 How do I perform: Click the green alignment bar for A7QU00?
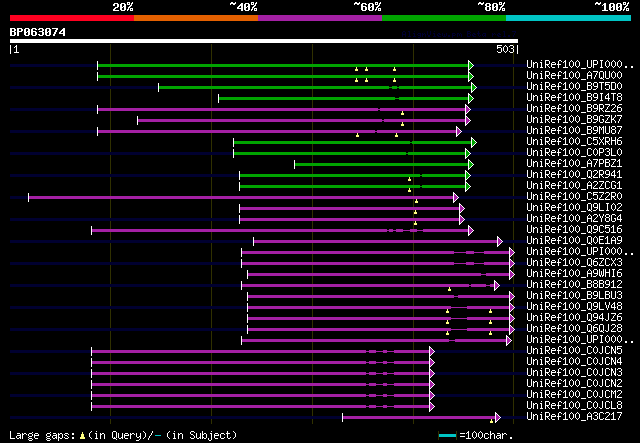[283, 76]
